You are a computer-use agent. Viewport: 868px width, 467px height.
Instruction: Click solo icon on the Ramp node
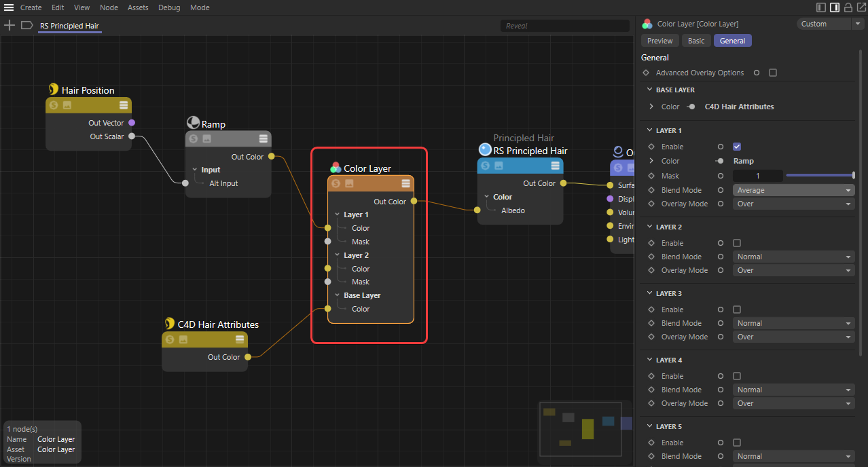[193, 138]
